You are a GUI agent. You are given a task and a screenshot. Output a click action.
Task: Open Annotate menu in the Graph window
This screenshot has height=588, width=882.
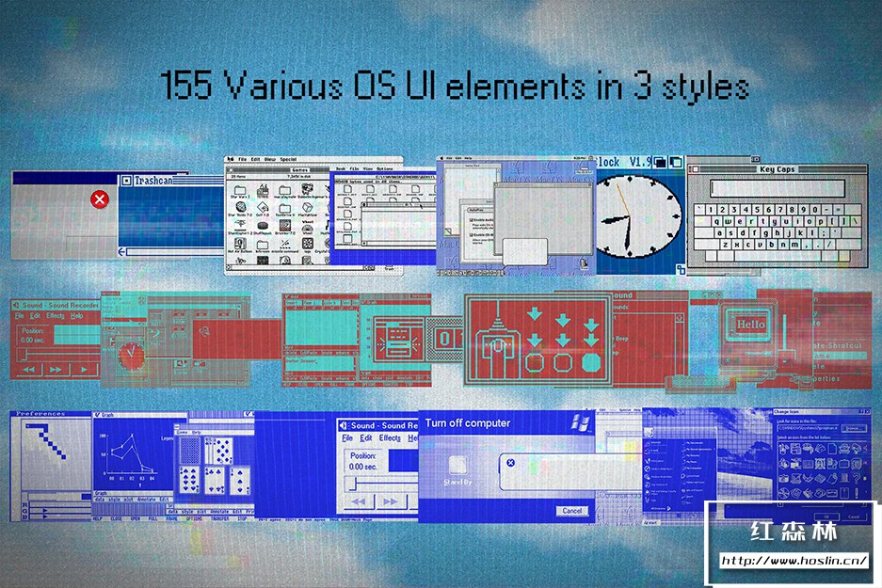pos(146,500)
